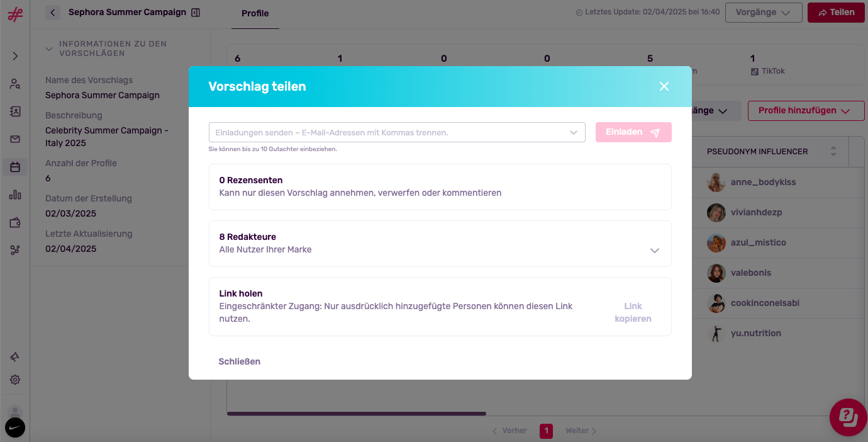This screenshot has height=442, width=868.
Task: Open the influencer search sidebar icon
Action: click(15, 84)
